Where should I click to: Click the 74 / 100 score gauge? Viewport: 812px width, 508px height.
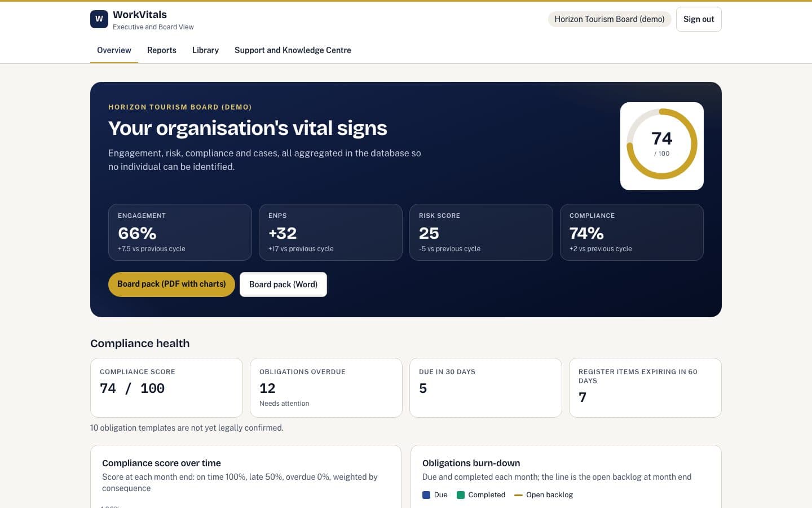coord(662,144)
